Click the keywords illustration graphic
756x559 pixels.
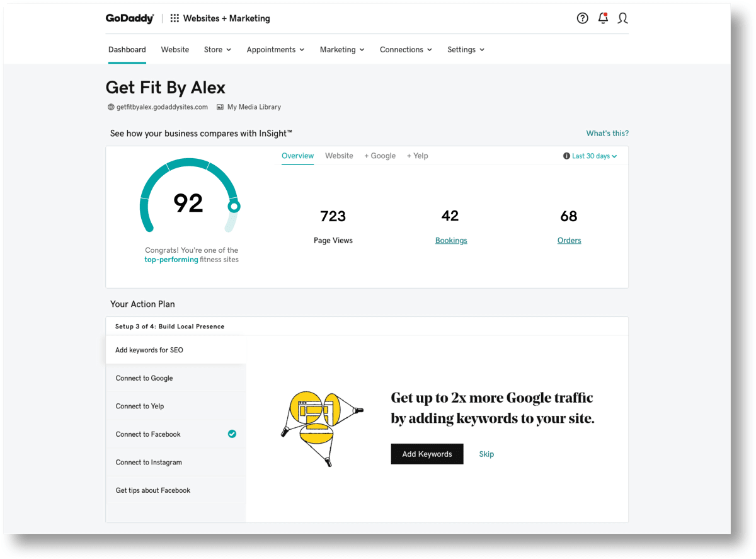point(321,429)
